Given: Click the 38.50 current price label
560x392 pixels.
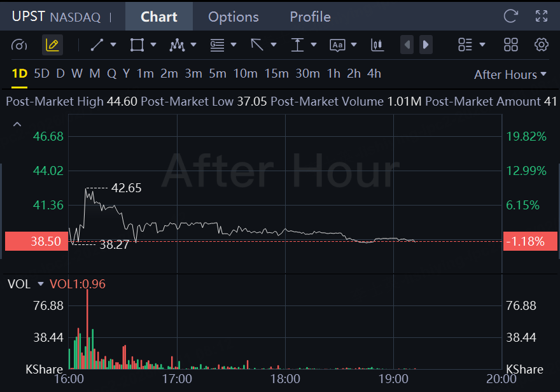Looking at the screenshot, I should (x=36, y=241).
